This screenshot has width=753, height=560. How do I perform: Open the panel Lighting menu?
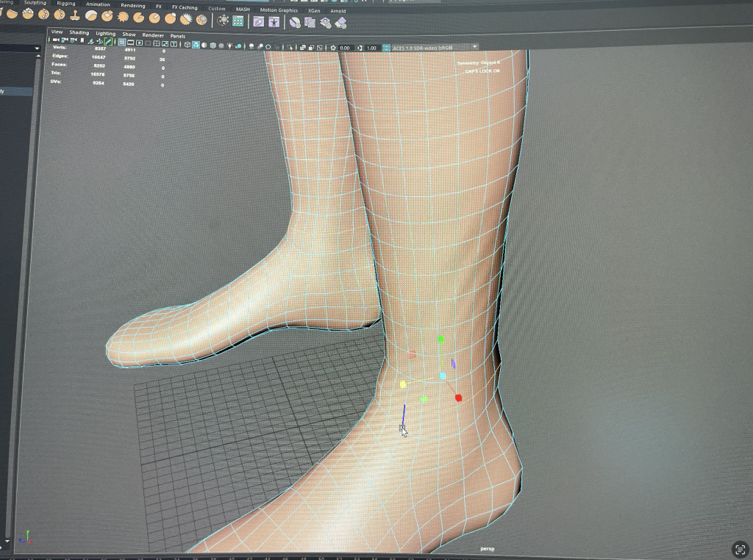point(106,33)
